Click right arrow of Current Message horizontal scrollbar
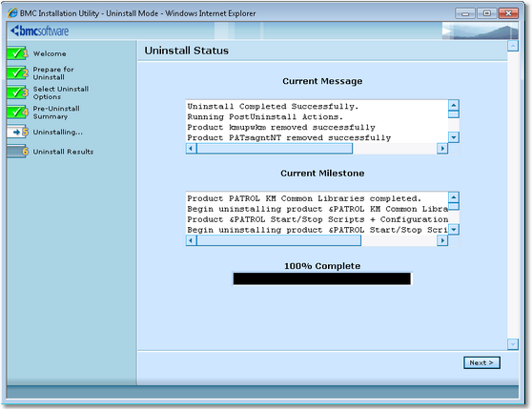532x411 pixels. point(442,149)
